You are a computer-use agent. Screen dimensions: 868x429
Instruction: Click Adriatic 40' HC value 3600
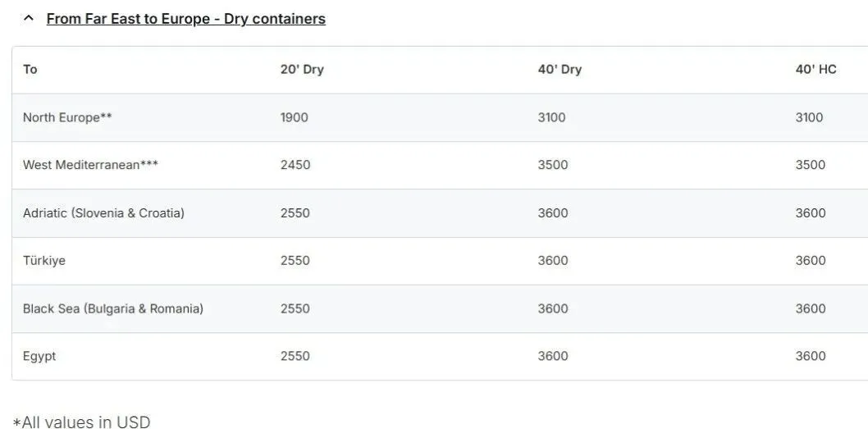point(811,213)
